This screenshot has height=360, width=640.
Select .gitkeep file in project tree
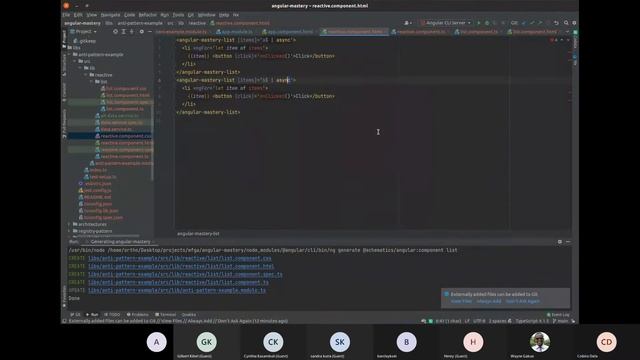85,41
